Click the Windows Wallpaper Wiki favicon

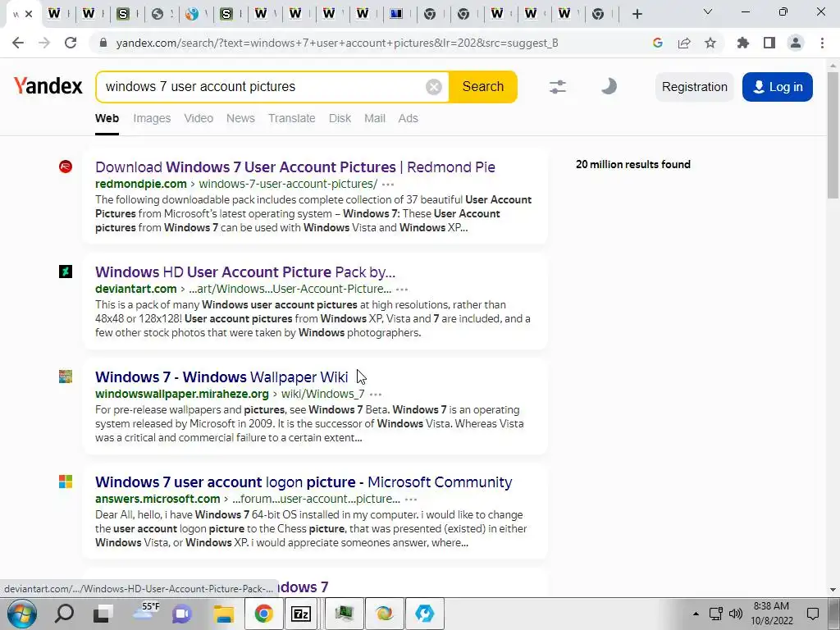pyautogui.click(x=66, y=377)
